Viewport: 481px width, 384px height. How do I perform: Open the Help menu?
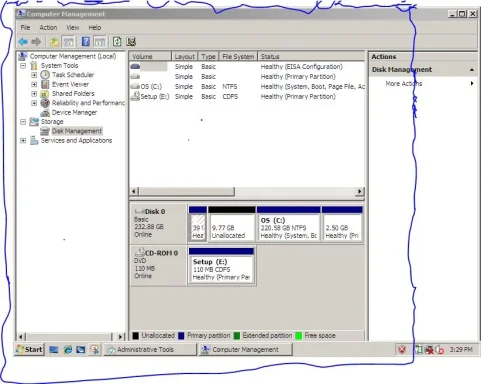(x=95, y=27)
